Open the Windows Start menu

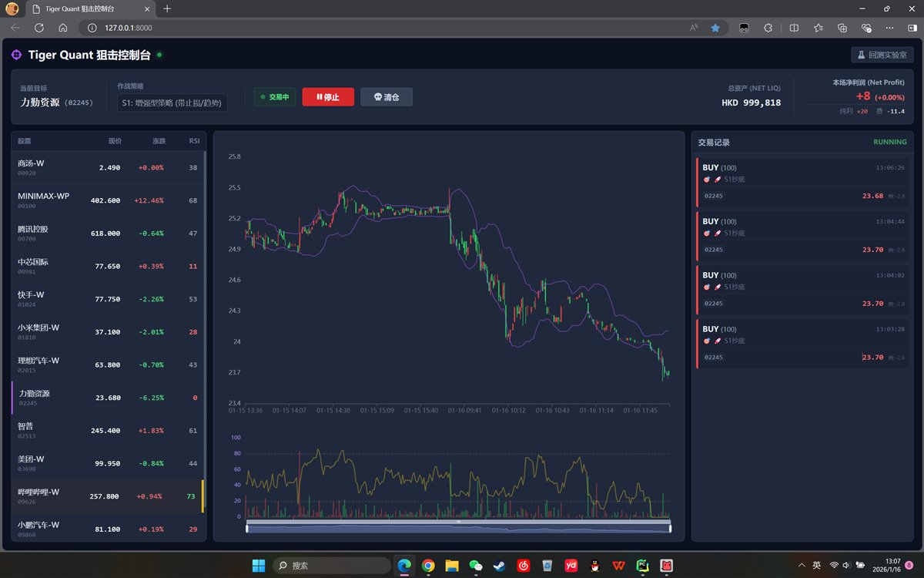pyautogui.click(x=258, y=566)
